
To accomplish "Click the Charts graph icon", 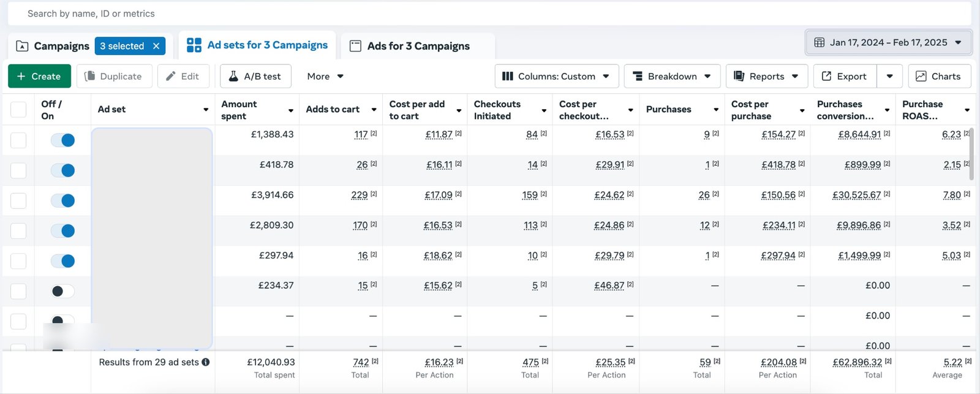I will point(921,76).
